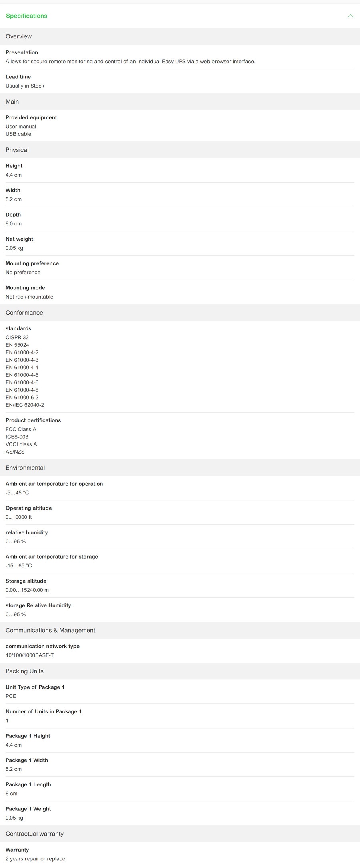
Task: Select the FCC Class A certification
Action: (x=21, y=429)
